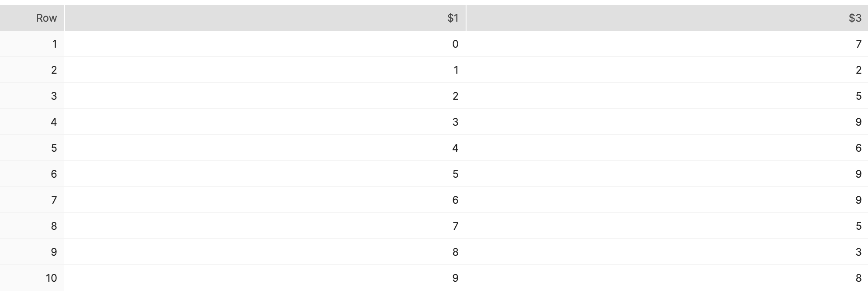868x293 pixels.
Task: Select row 6 by clicking its row number
Action: click(55, 174)
